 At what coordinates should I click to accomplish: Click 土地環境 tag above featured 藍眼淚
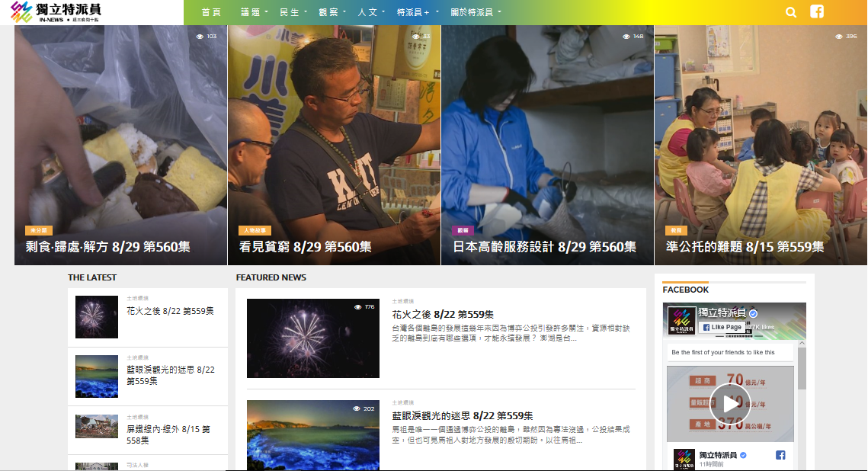click(x=403, y=402)
